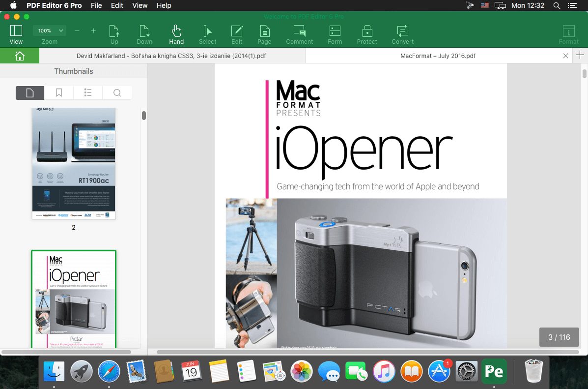
Task: Zoom in with the plus button
Action: click(93, 31)
